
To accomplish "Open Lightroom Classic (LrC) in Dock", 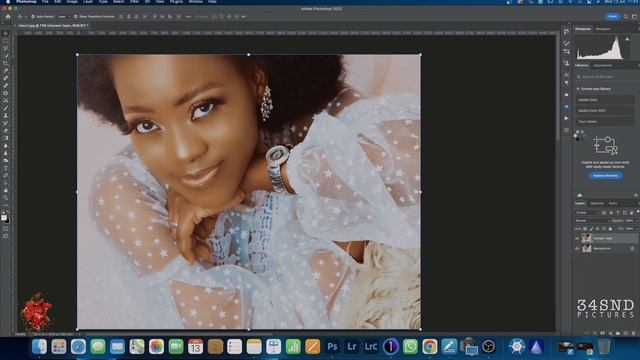I will tap(371, 347).
